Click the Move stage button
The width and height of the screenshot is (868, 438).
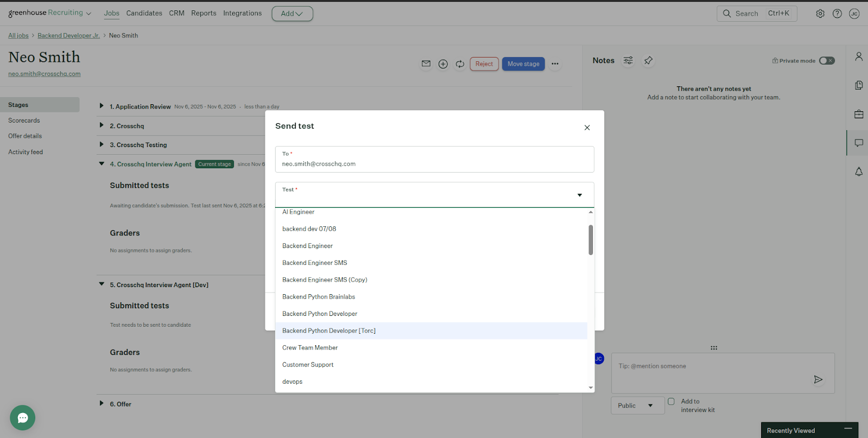523,64
